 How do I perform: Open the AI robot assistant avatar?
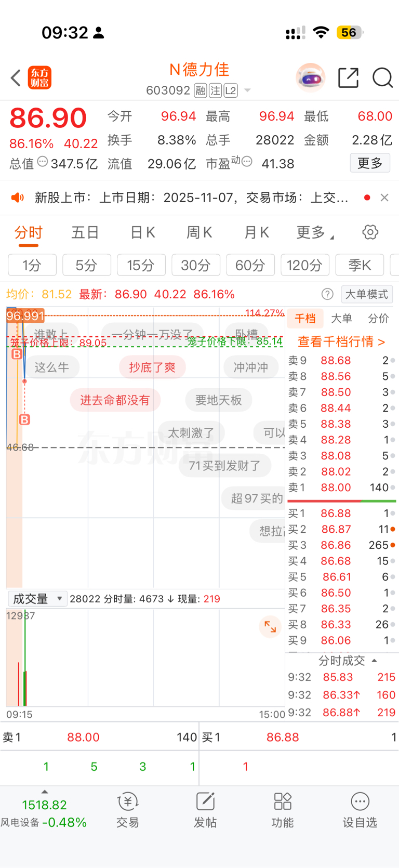(x=311, y=78)
